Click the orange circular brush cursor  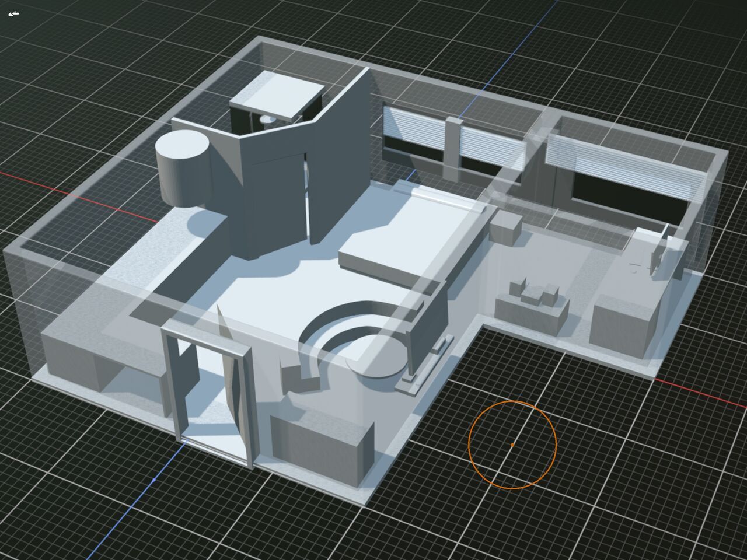(512, 444)
